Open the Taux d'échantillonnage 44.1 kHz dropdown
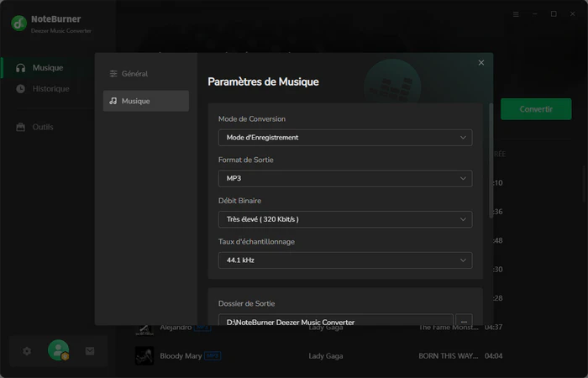Image resolution: width=588 pixels, height=378 pixels. tap(345, 260)
